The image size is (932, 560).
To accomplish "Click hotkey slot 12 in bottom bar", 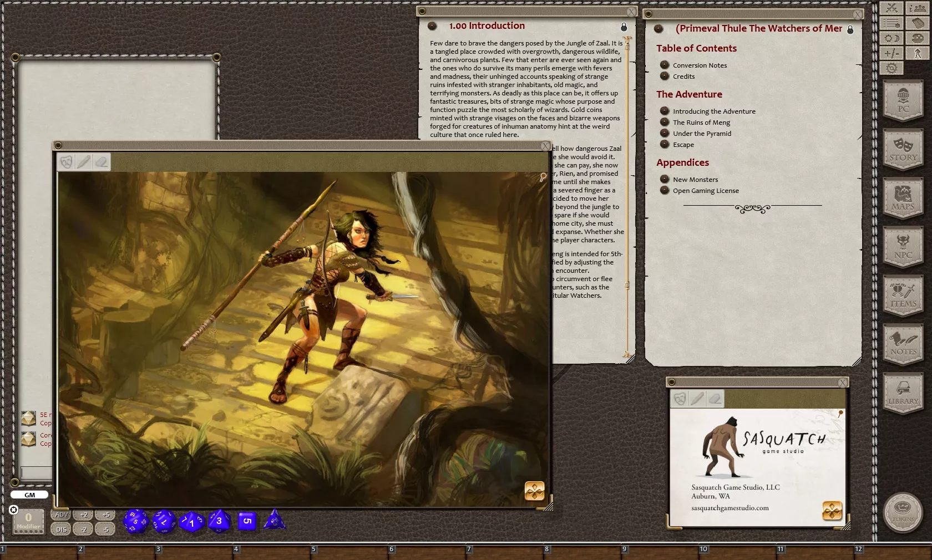I will click(893, 552).
